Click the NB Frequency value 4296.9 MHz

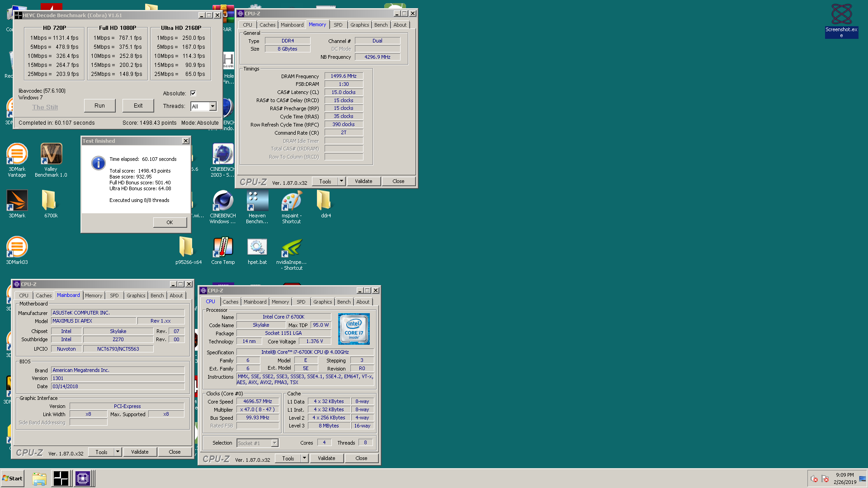377,57
